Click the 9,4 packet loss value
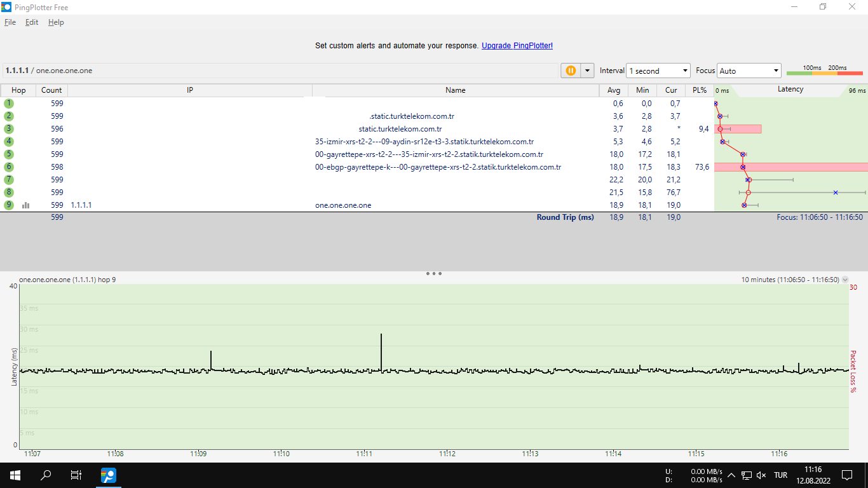Viewport: 868px width, 488px height. (703, 129)
